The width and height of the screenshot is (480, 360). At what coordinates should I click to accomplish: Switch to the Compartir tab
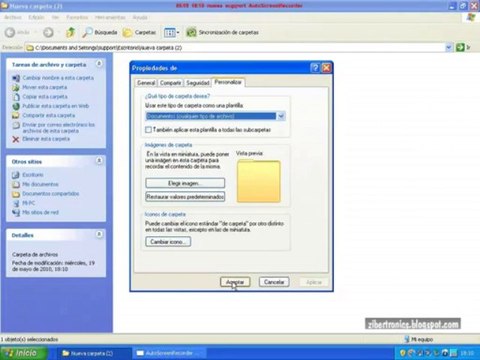click(x=170, y=83)
